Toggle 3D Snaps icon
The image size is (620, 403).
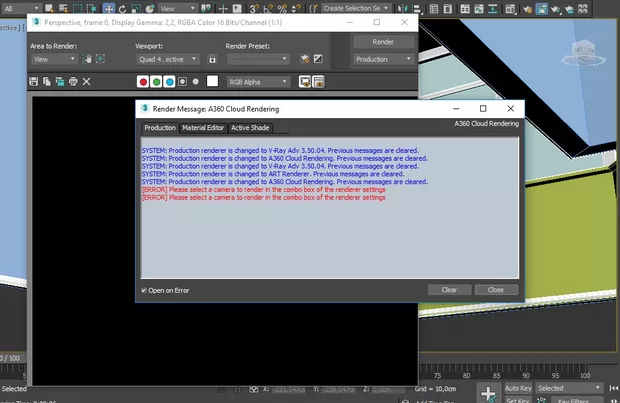click(254, 8)
